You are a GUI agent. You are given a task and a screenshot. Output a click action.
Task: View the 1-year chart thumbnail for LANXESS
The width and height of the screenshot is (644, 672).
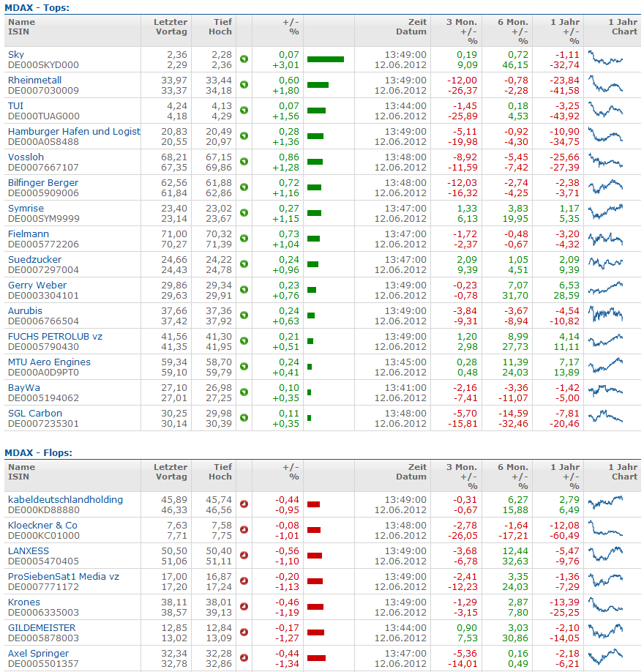pos(605,554)
